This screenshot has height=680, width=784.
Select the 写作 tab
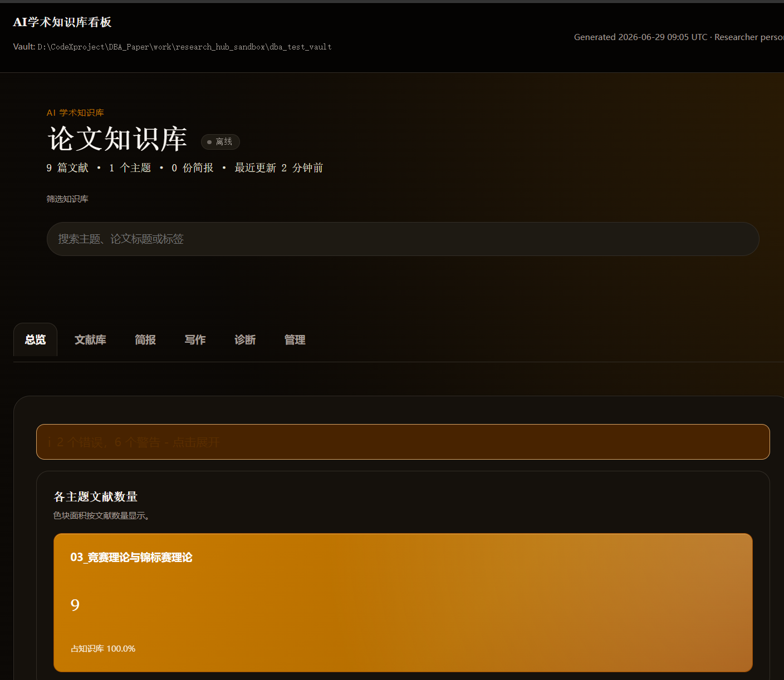pyautogui.click(x=195, y=339)
